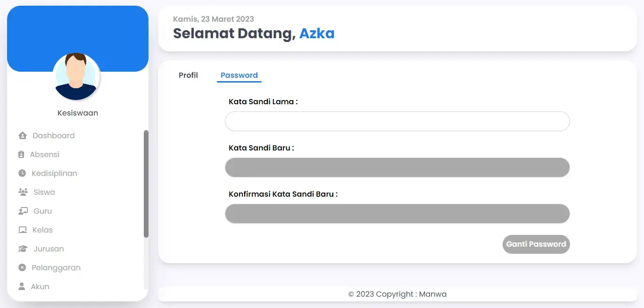The width and height of the screenshot is (644, 308).
Task: Open Siswa via its people icon
Action: (x=23, y=192)
